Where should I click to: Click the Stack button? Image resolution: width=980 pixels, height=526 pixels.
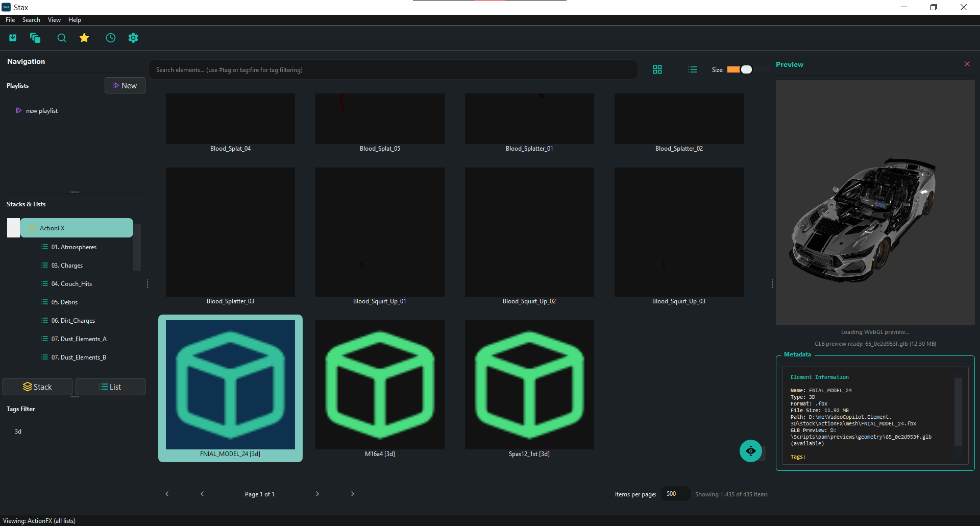coord(38,387)
